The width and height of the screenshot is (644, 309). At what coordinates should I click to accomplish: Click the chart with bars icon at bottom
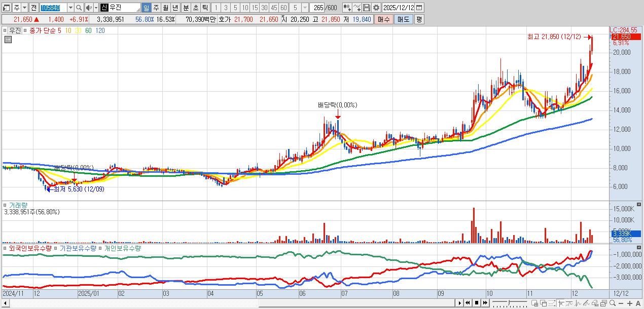[595, 303]
